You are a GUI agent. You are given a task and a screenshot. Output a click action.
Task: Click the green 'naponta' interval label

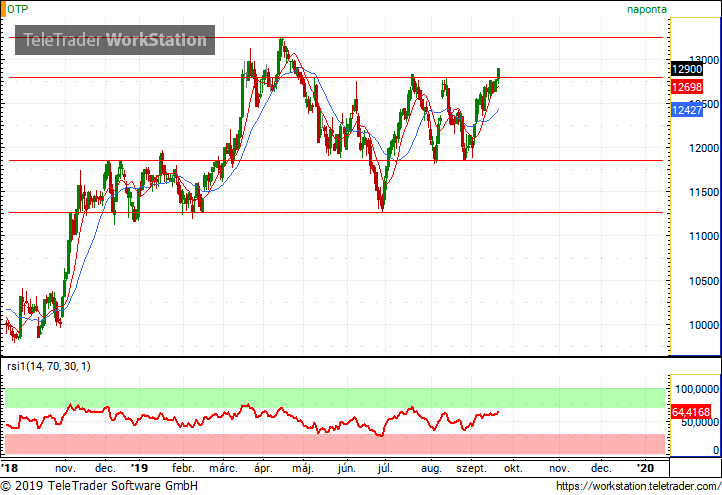[x=646, y=9]
